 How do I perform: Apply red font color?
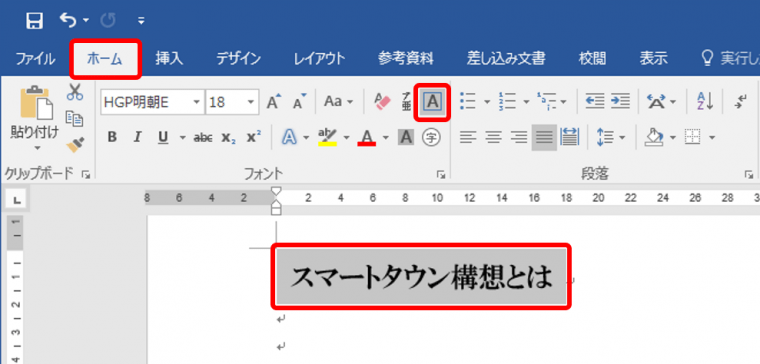(x=367, y=138)
